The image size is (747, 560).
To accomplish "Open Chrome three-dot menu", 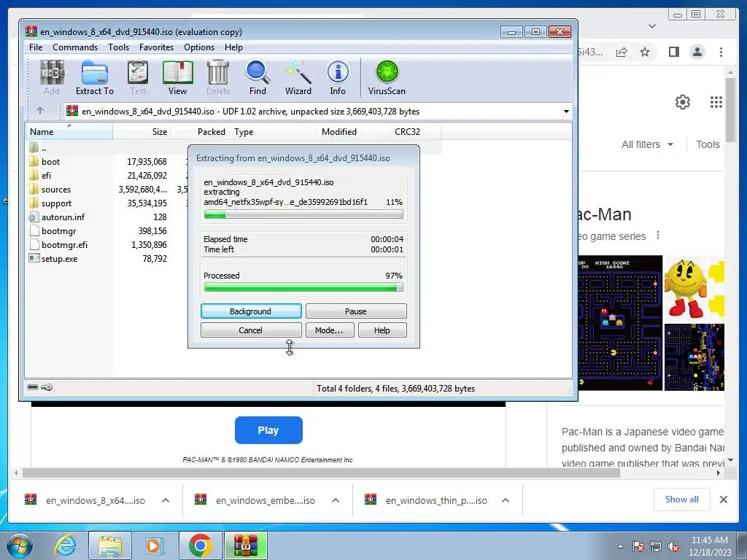I will click(x=721, y=52).
